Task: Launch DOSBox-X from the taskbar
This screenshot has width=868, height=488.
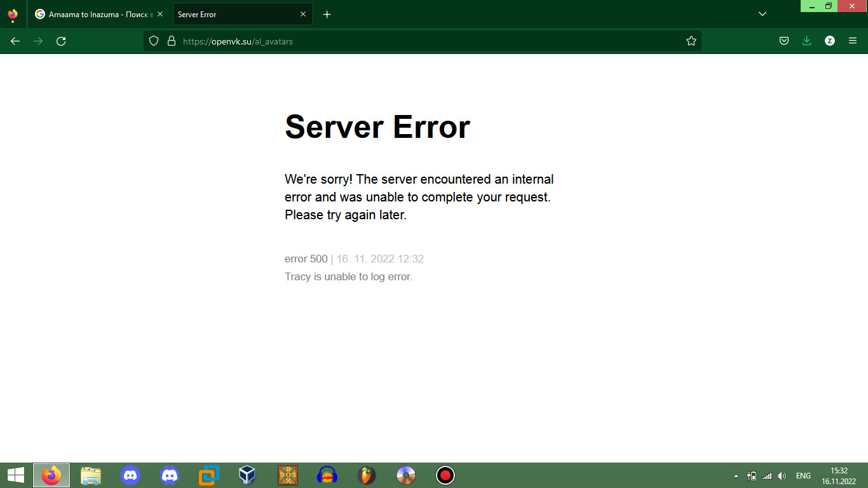Action: click(x=288, y=475)
